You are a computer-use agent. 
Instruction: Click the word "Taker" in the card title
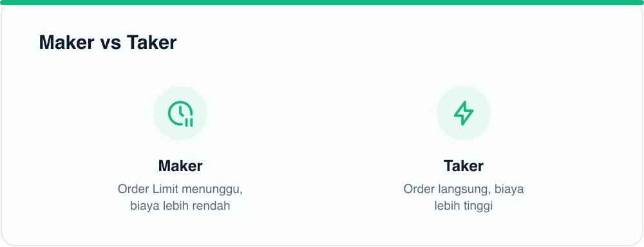point(151,42)
